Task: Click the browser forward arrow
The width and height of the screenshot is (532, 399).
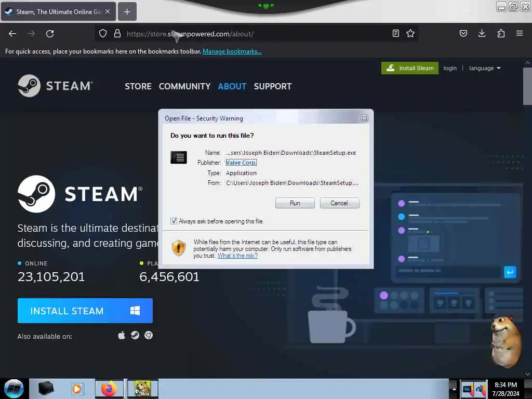Action: 31,34
